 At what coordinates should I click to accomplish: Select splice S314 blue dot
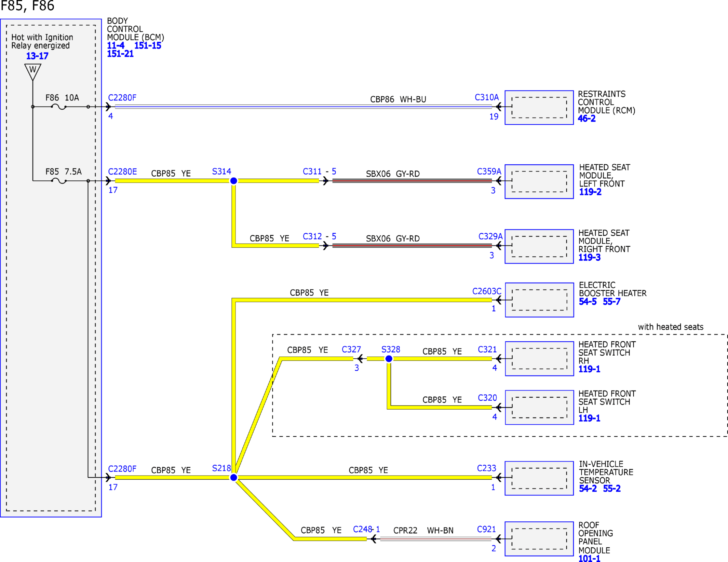coord(234,181)
